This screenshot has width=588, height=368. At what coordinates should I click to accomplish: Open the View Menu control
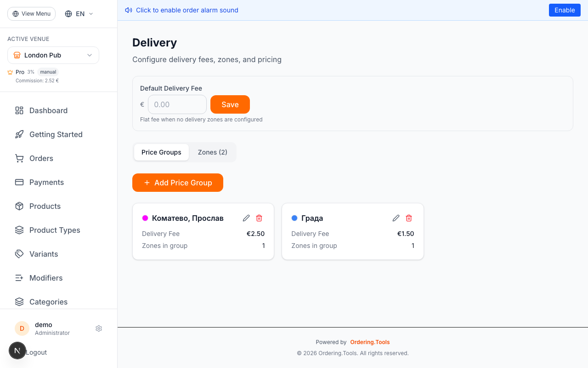pyautogui.click(x=31, y=13)
